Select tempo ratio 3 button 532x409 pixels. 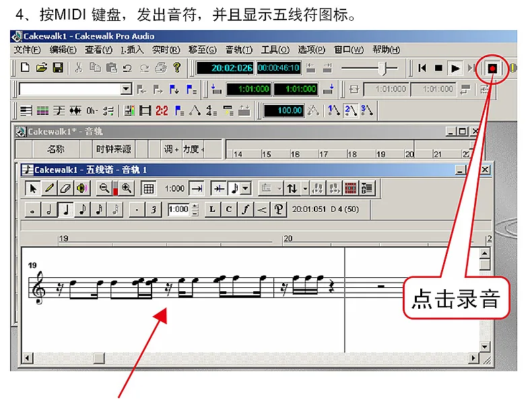pos(367,110)
